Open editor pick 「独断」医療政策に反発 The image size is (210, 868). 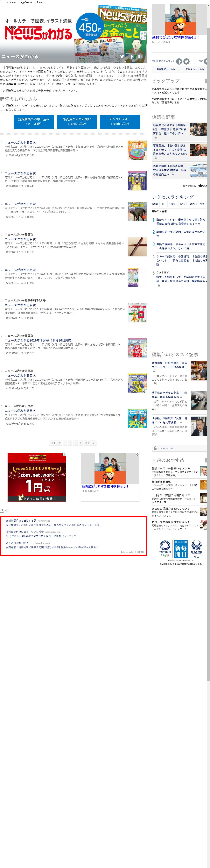170,420
